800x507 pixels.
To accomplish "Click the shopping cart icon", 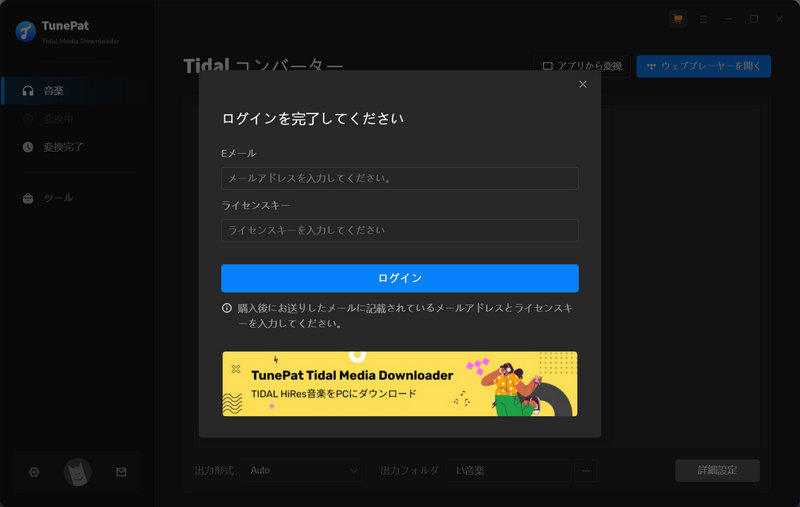I will pyautogui.click(x=678, y=19).
